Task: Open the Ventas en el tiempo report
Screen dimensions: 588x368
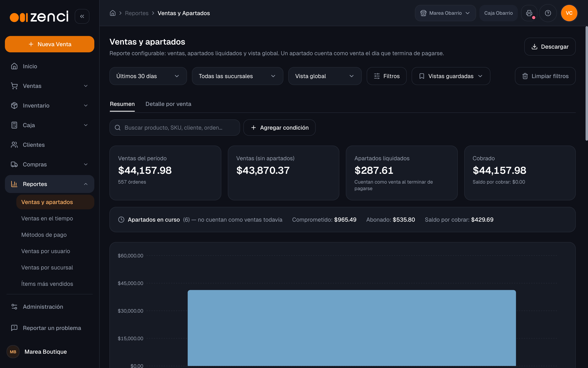Action: click(x=55, y=218)
